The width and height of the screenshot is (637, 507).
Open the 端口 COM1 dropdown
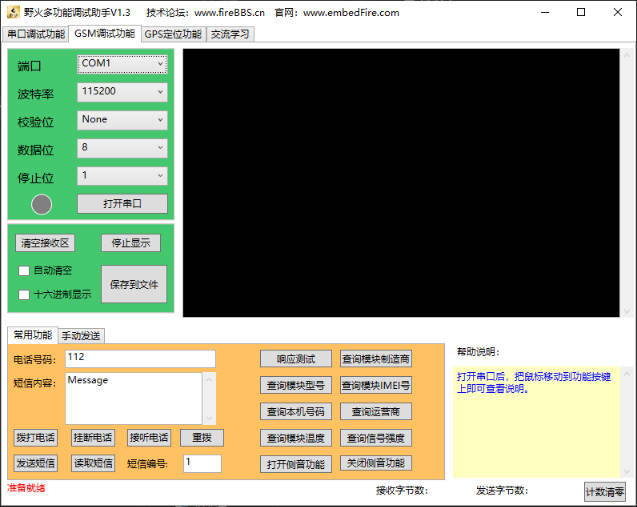tap(122, 64)
